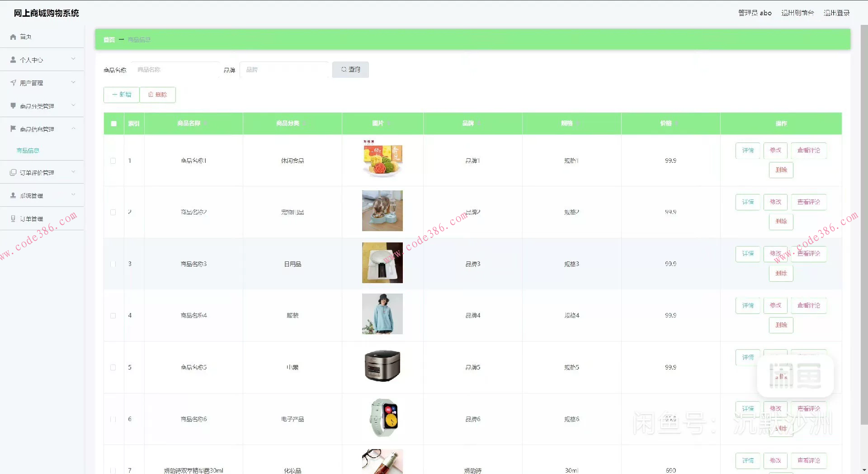This screenshot has height=474, width=868.
Task: Check the checkbox for row 商品名称2
Action: [x=113, y=212]
